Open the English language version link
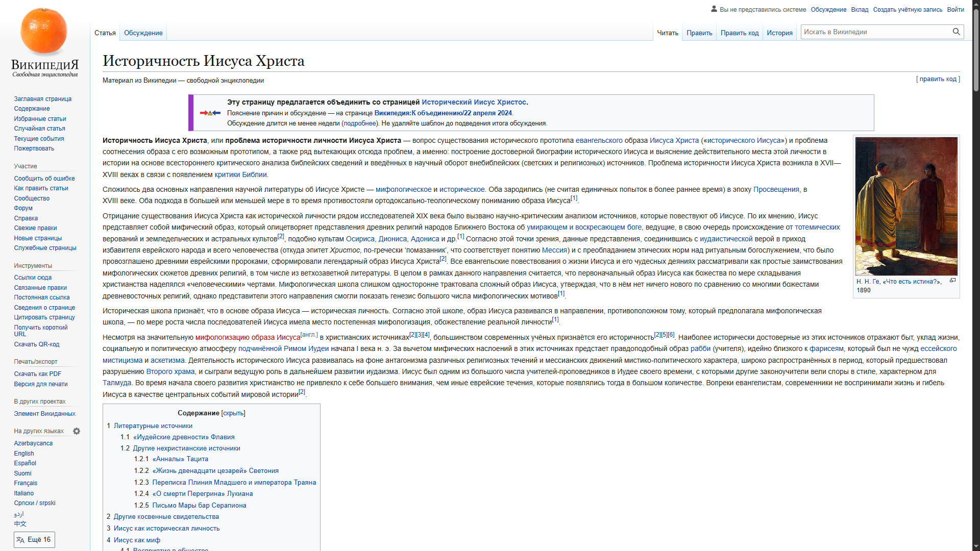This screenshot has height=551, width=980. click(24, 453)
